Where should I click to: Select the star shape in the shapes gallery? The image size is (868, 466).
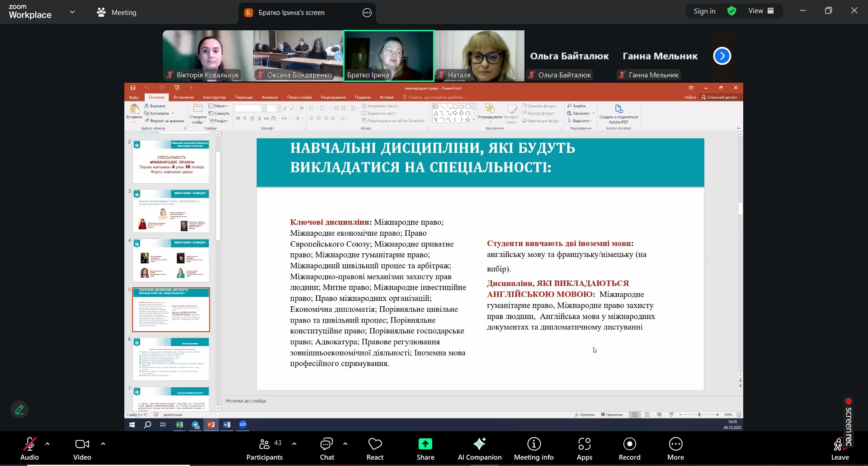467,120
